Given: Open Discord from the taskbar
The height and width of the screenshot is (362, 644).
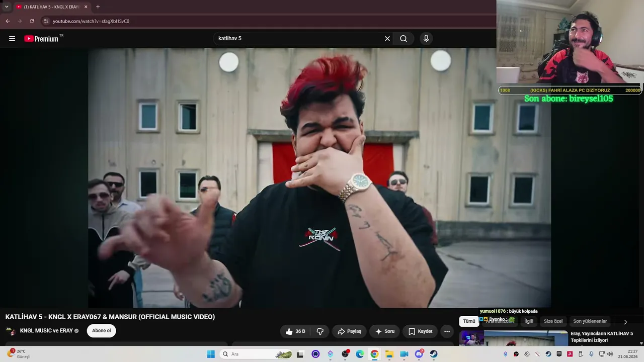Looking at the screenshot, I should 419,354.
